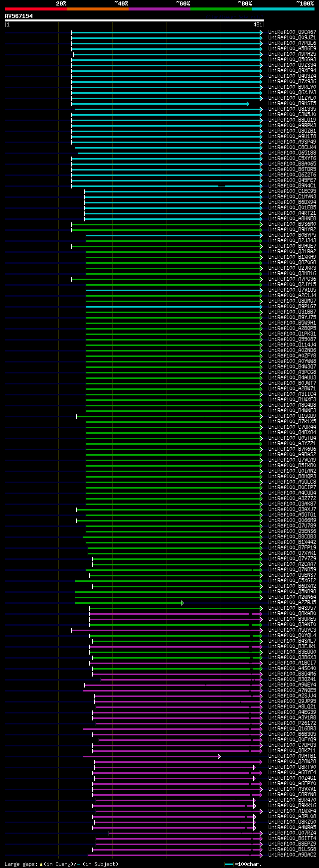
Task: Click the UniRef100_A0ZND6 label
Action: [x=292, y=350]
